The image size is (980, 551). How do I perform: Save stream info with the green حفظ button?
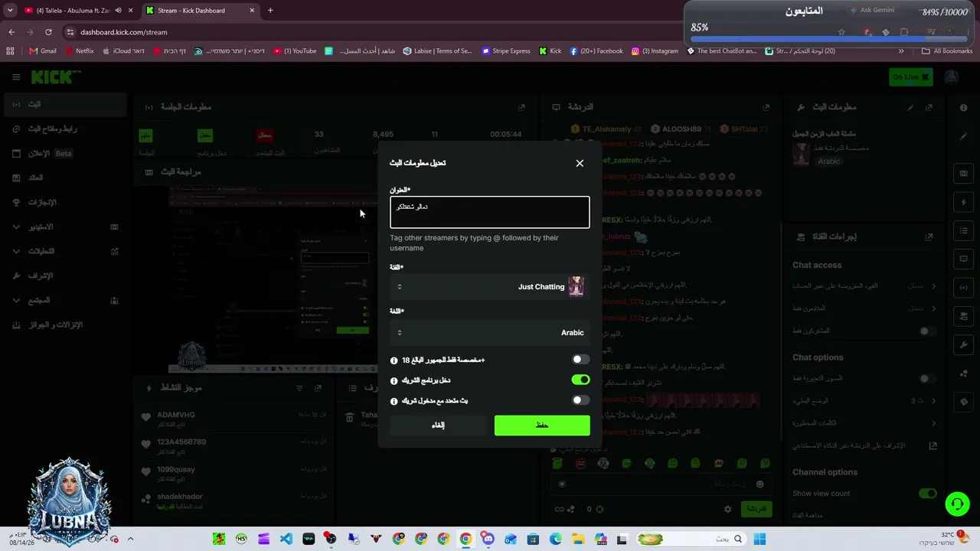tap(542, 425)
